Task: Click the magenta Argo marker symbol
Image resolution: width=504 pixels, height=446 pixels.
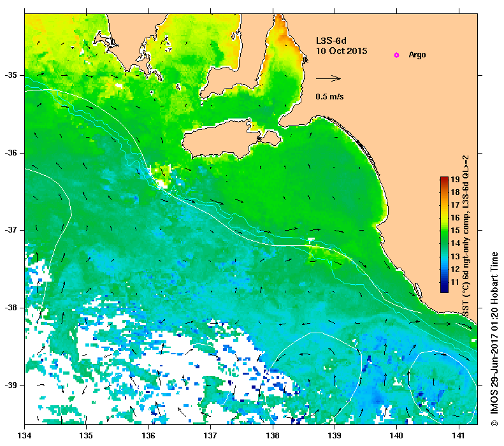Action: click(x=397, y=55)
